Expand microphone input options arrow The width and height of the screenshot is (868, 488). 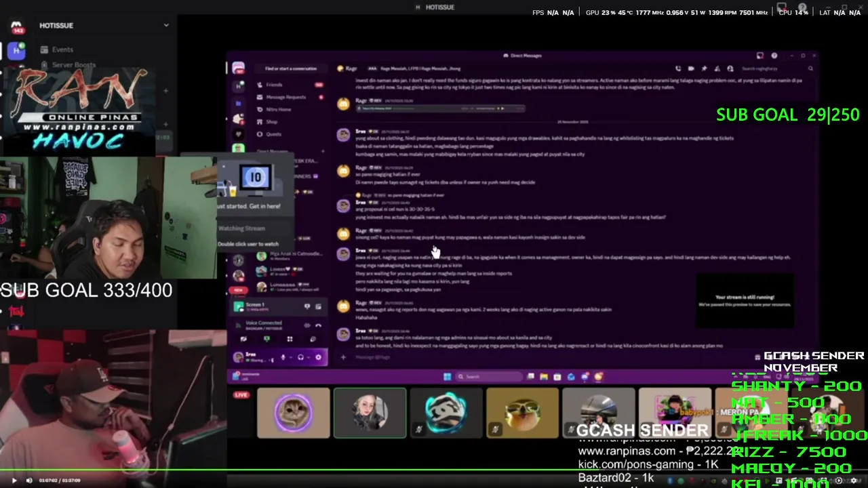(x=291, y=357)
